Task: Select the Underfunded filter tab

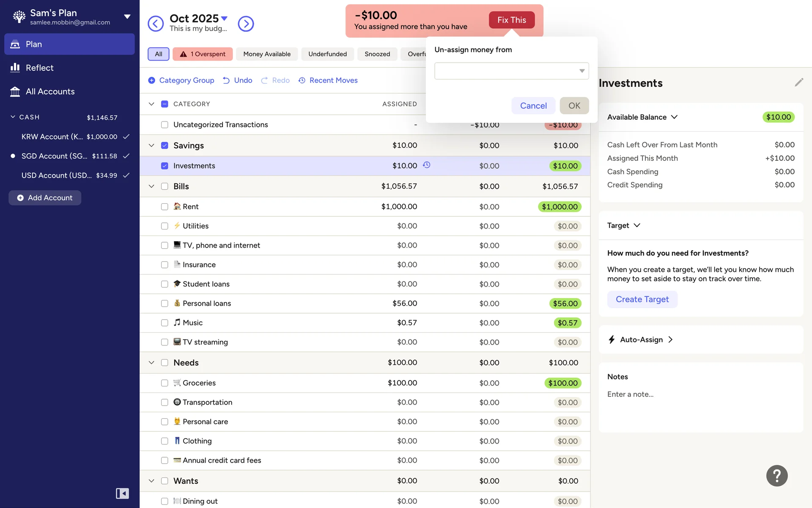Action: point(327,54)
